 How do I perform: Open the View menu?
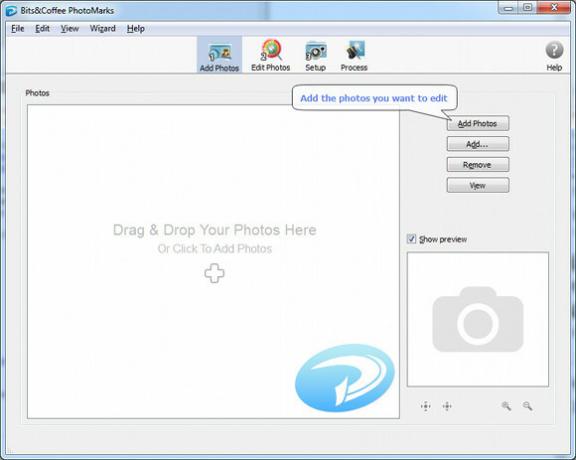pyautogui.click(x=70, y=29)
